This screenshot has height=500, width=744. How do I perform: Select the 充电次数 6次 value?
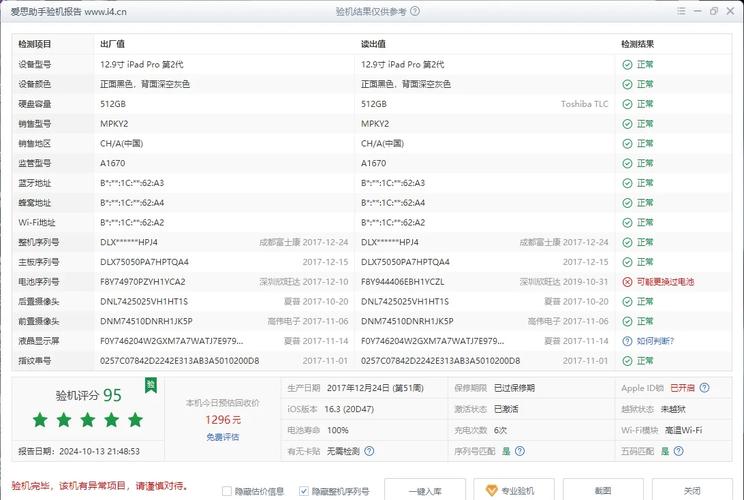500,430
